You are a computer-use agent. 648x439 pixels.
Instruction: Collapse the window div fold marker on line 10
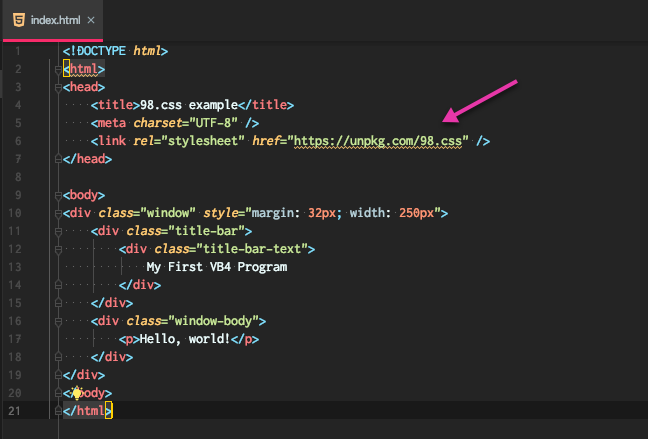click(x=58, y=213)
